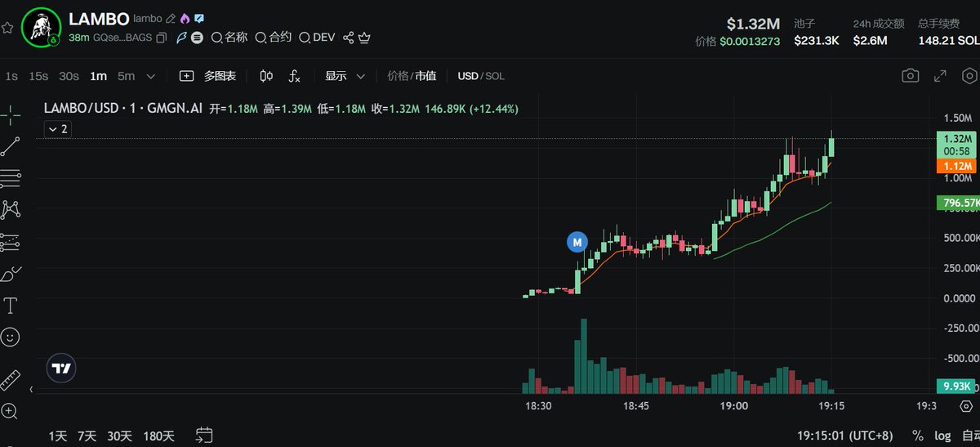Select the crosshair cursor tool
This screenshot has height=447, width=980.
click(11, 114)
